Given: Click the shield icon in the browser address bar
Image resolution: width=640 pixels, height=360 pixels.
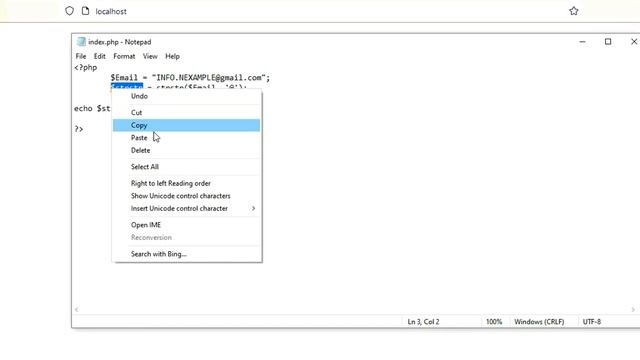Looking at the screenshot, I should [x=69, y=11].
